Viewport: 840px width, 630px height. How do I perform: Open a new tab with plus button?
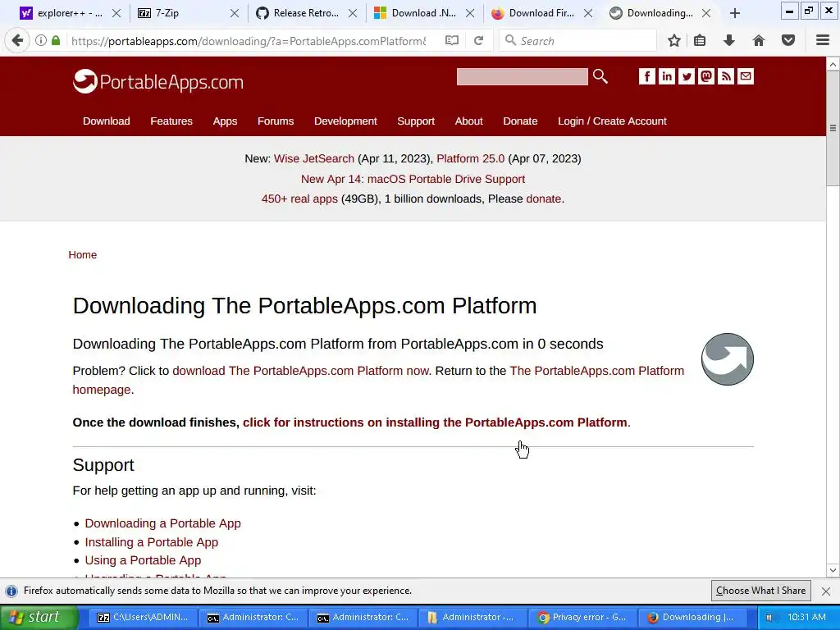point(734,13)
